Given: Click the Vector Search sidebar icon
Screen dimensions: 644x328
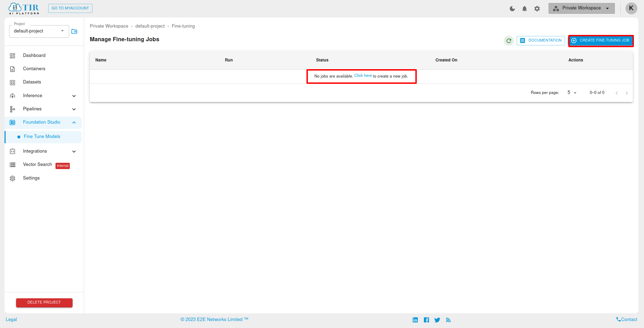Looking at the screenshot, I should pyautogui.click(x=13, y=165).
